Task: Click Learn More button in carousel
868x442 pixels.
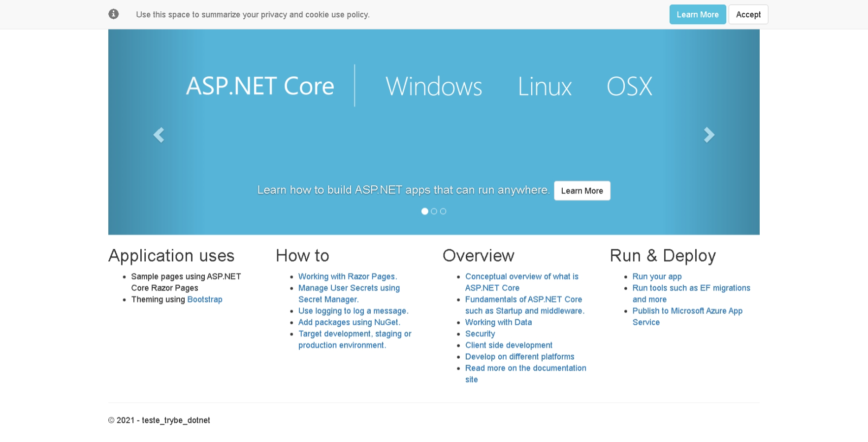Action: [x=582, y=191]
